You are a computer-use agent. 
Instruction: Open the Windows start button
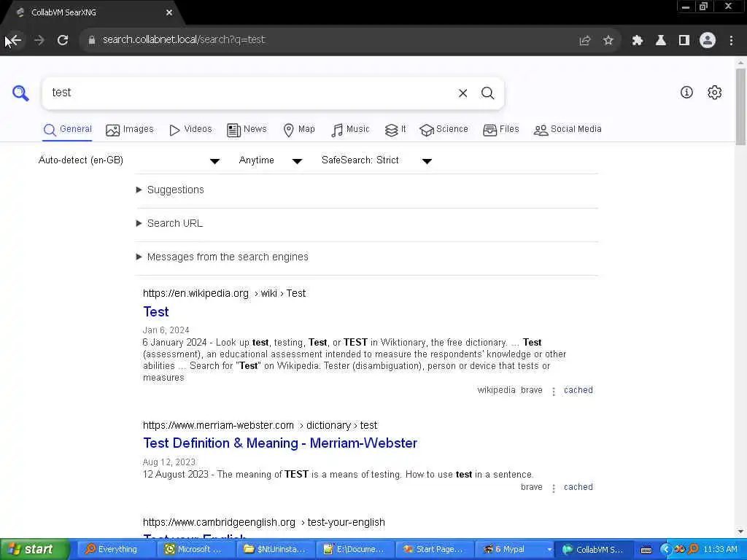34,550
